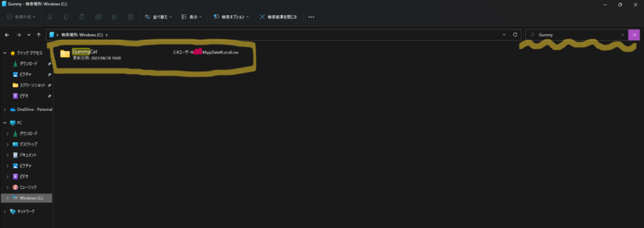
Task: Click the address bar drive icon
Action: click(x=52, y=35)
